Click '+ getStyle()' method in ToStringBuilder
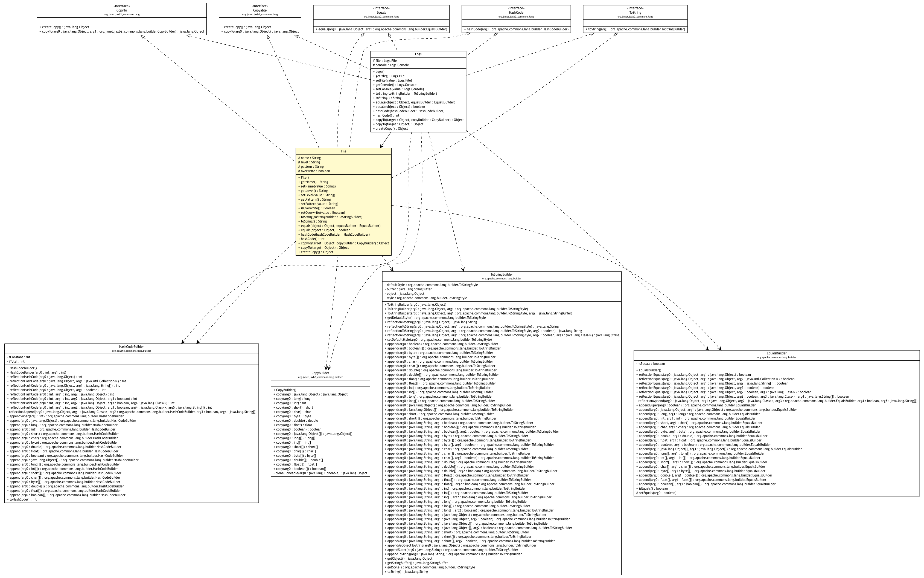 coord(430,568)
